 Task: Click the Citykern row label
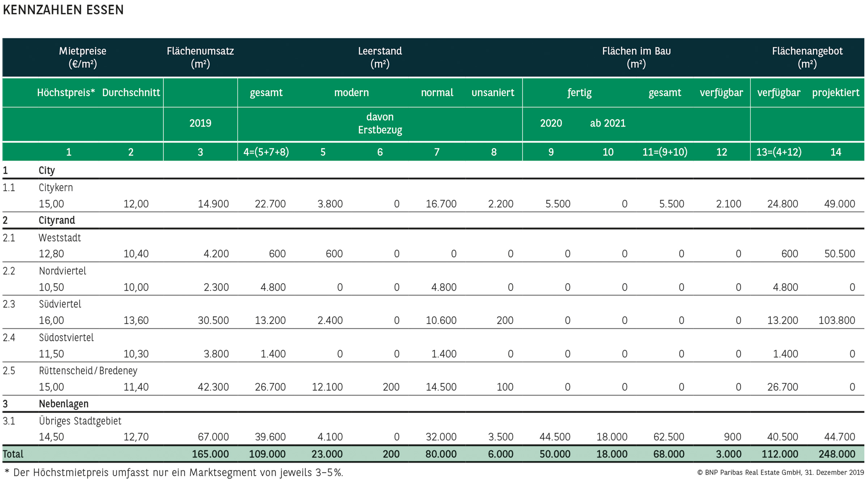pos(56,188)
